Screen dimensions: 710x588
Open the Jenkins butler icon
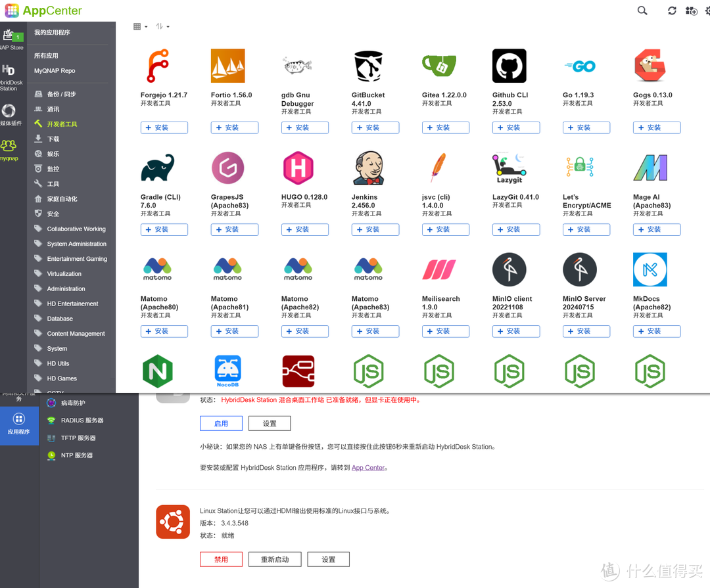click(369, 168)
